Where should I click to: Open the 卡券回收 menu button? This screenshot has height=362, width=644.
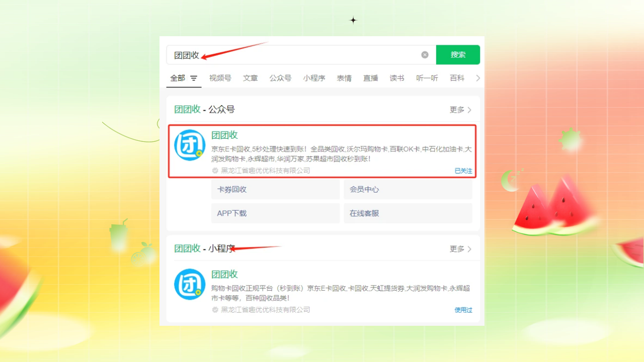(276, 190)
